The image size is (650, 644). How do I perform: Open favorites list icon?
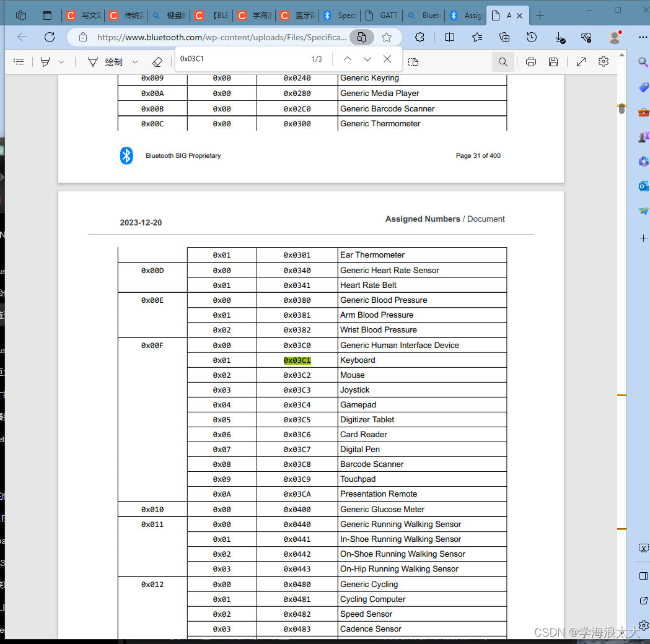[x=477, y=37]
